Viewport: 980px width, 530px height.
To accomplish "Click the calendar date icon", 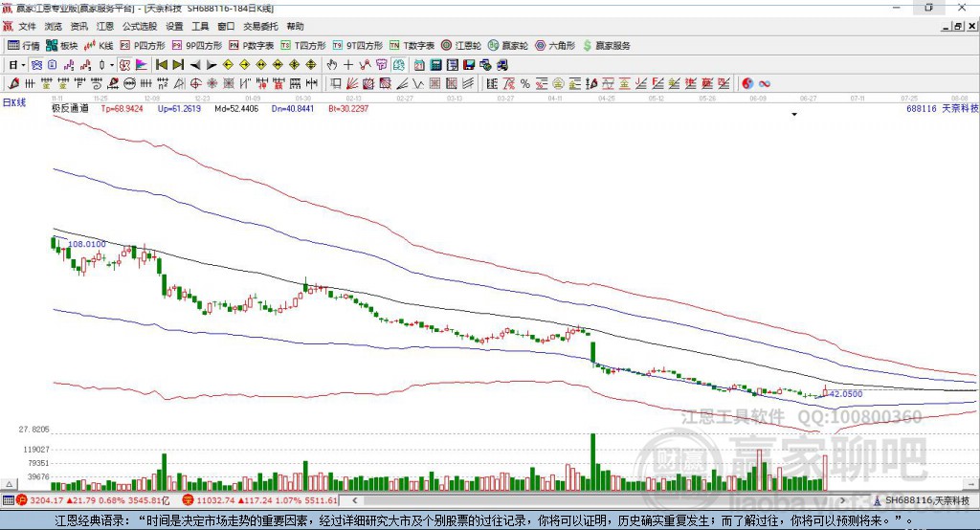I will tap(419, 65).
